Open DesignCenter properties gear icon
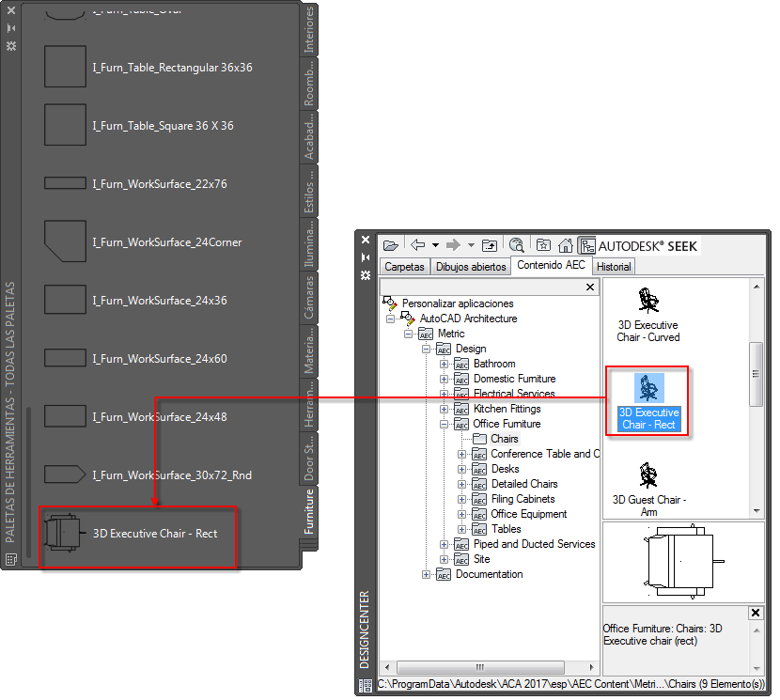 pos(366,275)
